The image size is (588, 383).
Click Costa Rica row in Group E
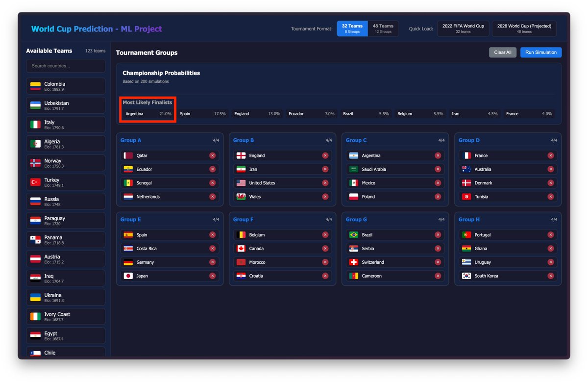coord(170,249)
